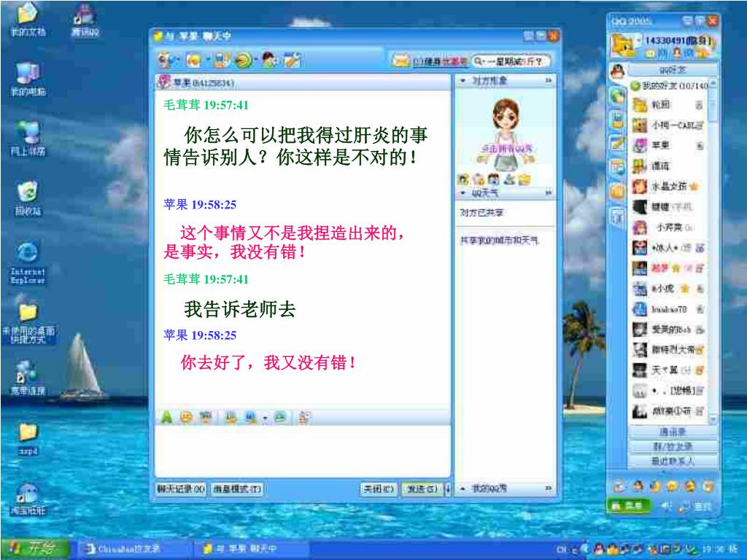Click the orange round sidebar tab in QQ panel
Viewport: 747px width, 560px height.
pos(617,192)
